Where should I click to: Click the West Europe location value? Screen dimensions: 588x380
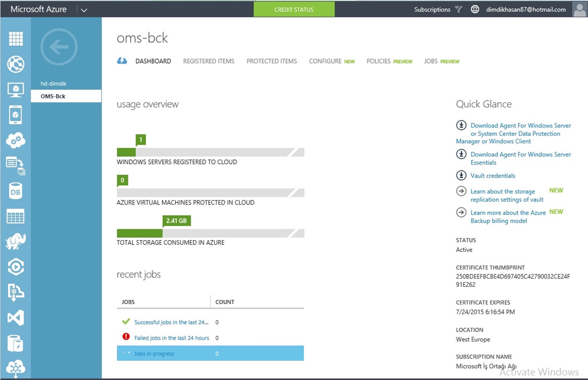473,339
